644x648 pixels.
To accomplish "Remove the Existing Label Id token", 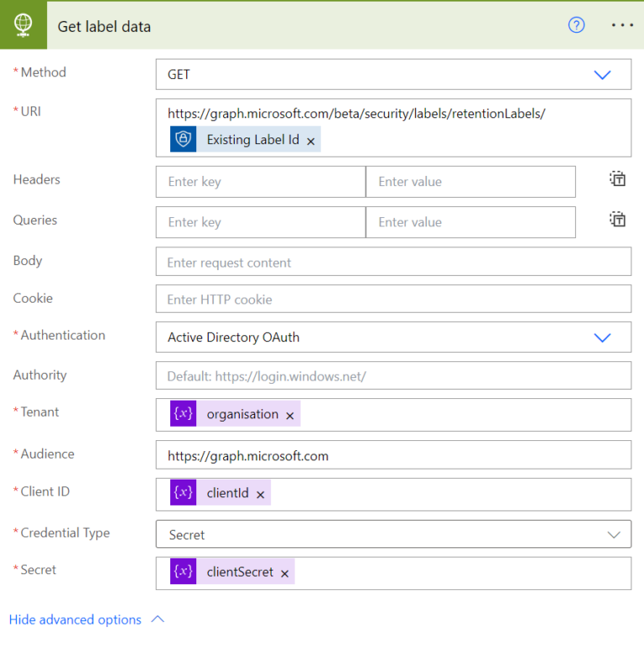I will (311, 142).
